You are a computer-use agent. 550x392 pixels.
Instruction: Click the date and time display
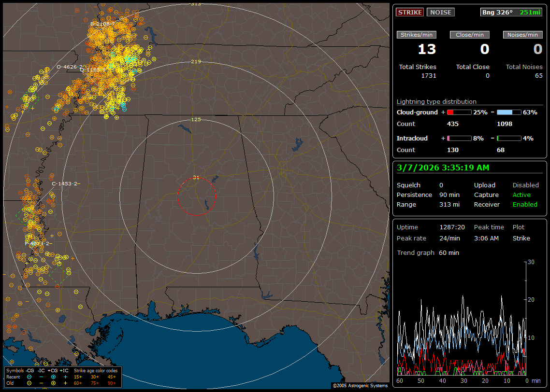click(443, 168)
